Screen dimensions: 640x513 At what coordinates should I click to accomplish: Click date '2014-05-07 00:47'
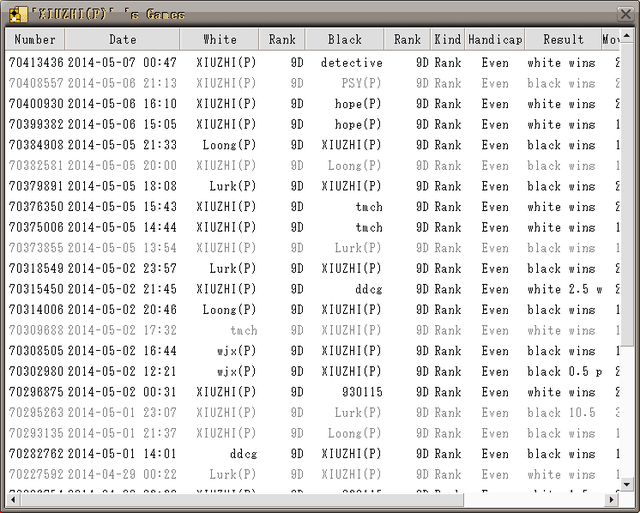122,62
